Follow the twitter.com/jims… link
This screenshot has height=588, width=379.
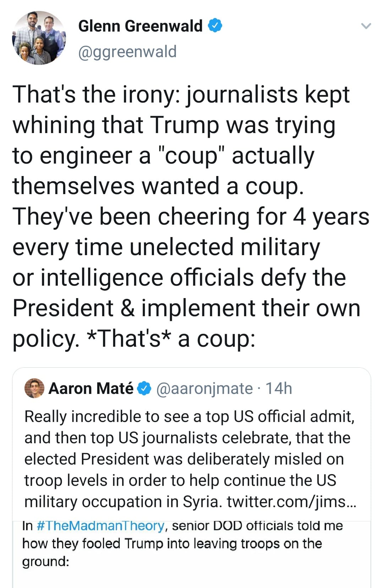(x=291, y=502)
